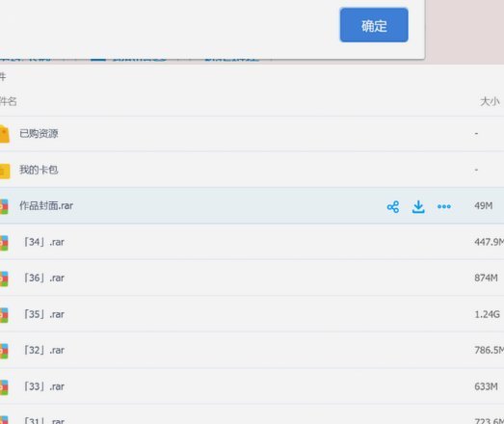Select the file 「31」.rar

[x=43, y=420]
